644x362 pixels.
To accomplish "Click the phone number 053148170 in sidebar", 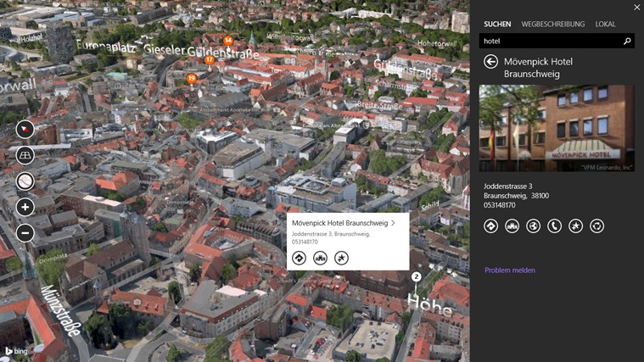I will click(x=500, y=205).
